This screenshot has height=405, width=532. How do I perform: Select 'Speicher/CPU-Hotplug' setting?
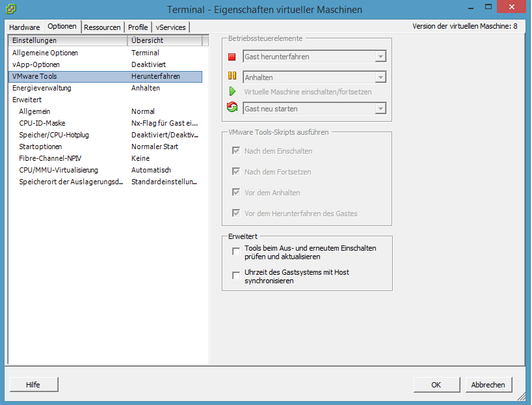coord(105,135)
